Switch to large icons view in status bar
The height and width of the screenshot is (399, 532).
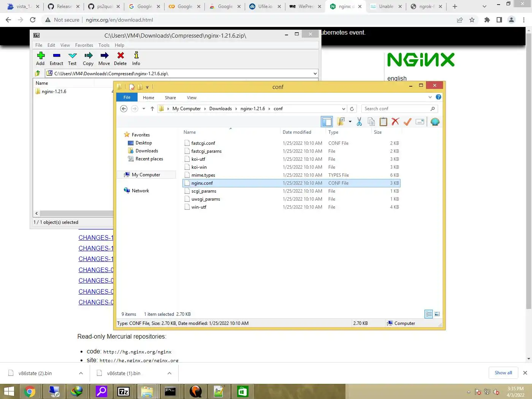pos(437,314)
